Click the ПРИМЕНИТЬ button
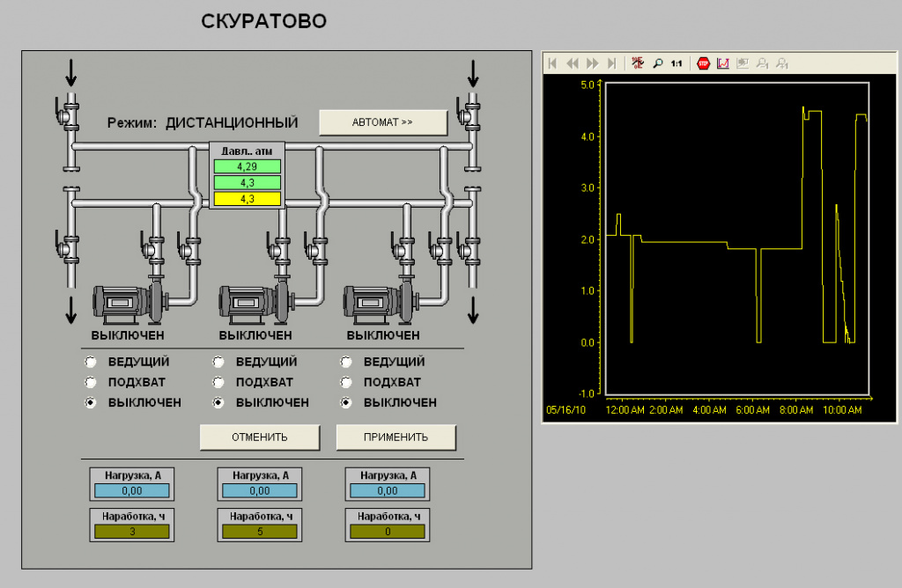The width and height of the screenshot is (902, 588). point(396,437)
